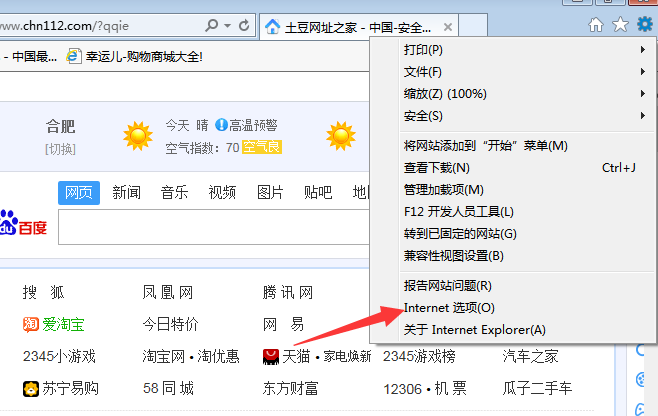Open the 今日特价 link
The height and width of the screenshot is (416, 658).
(x=170, y=324)
